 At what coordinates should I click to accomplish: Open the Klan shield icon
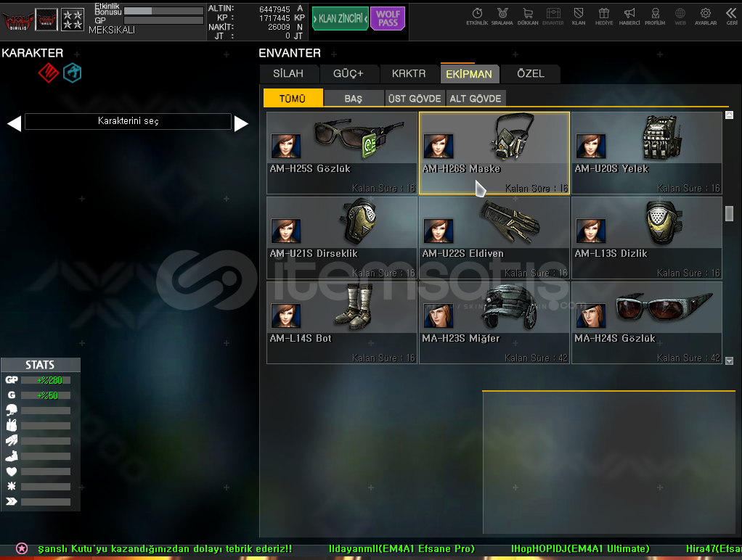[x=578, y=16]
